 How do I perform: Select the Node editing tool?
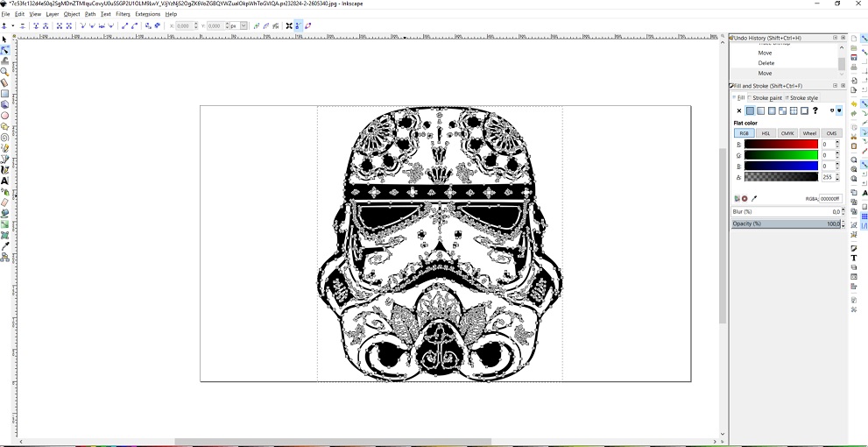(x=4, y=51)
